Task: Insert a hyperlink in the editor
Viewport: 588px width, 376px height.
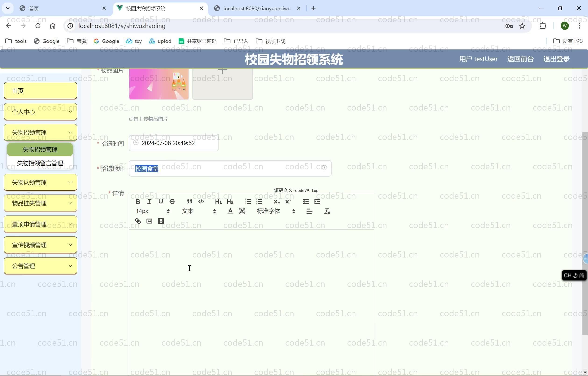Action: pos(138,221)
